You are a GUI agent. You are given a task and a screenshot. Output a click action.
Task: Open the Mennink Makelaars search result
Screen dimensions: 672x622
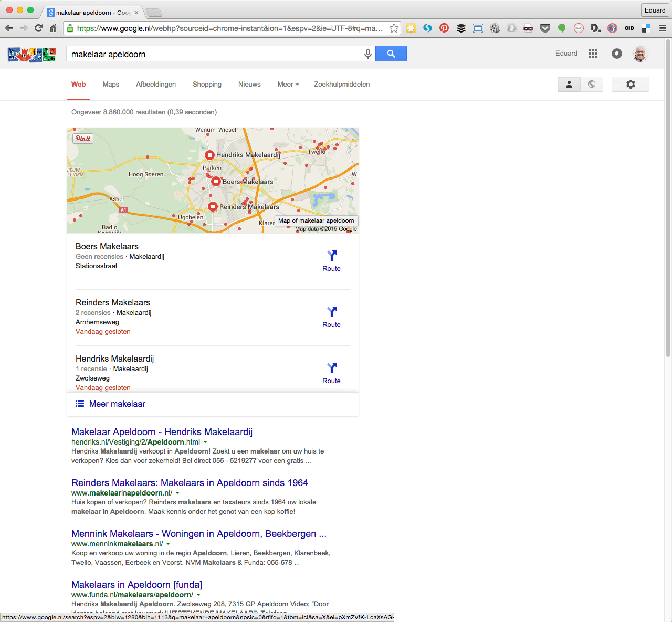(x=198, y=534)
